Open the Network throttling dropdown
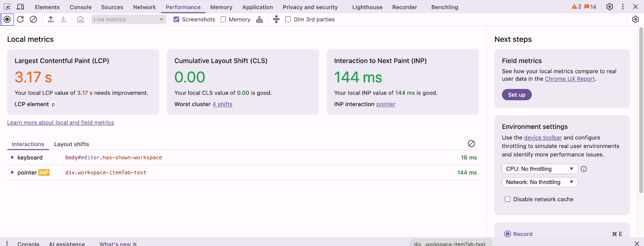Viewport: 644px width, 246px height. pos(539,182)
